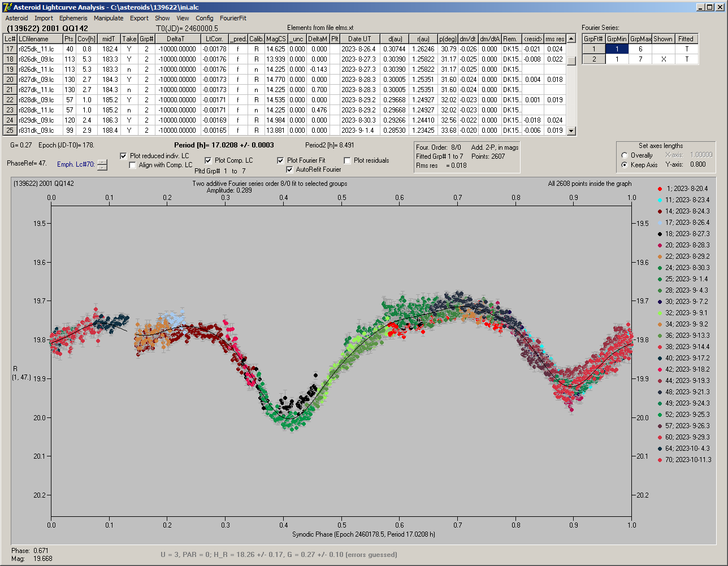Click the (139622) 2001 QQ142 heading
The width and height of the screenshot is (728, 566).
pos(47,28)
